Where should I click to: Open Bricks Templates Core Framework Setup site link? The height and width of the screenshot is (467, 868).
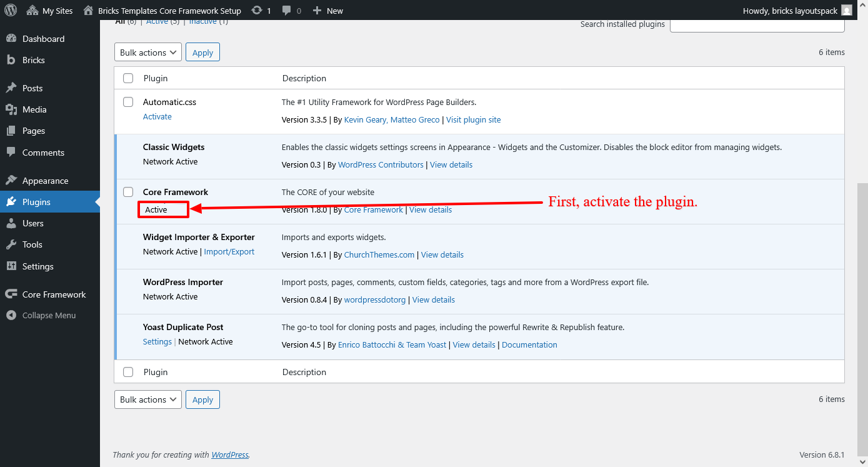click(x=169, y=11)
